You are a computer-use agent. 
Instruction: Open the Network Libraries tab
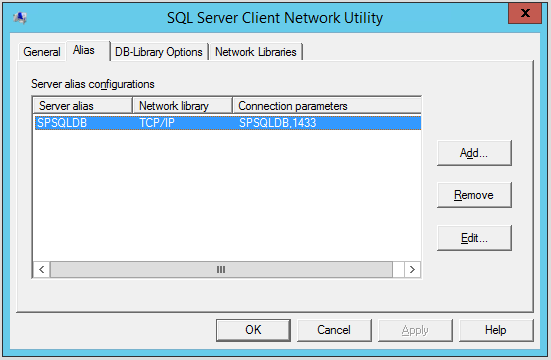point(256,52)
